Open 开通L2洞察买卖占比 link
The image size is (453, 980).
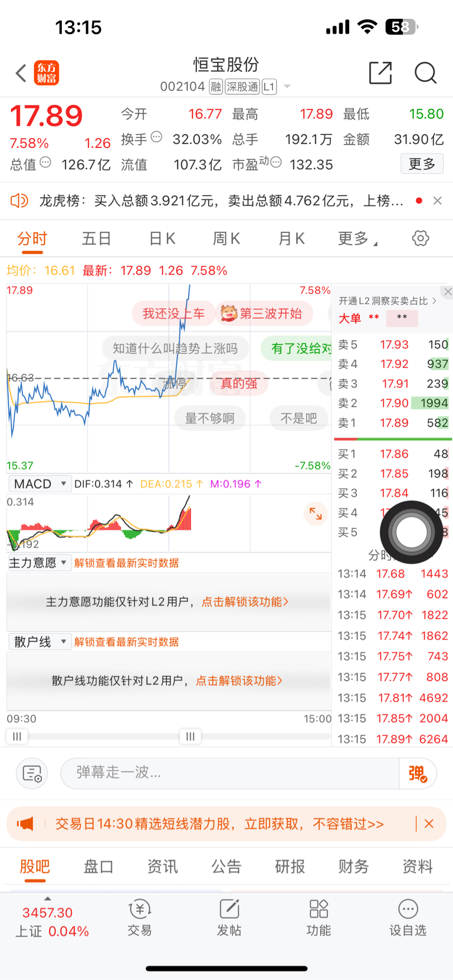point(388,301)
